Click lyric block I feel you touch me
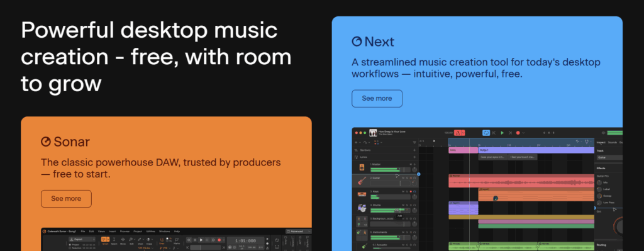This screenshot has height=251, width=644. coord(523,157)
